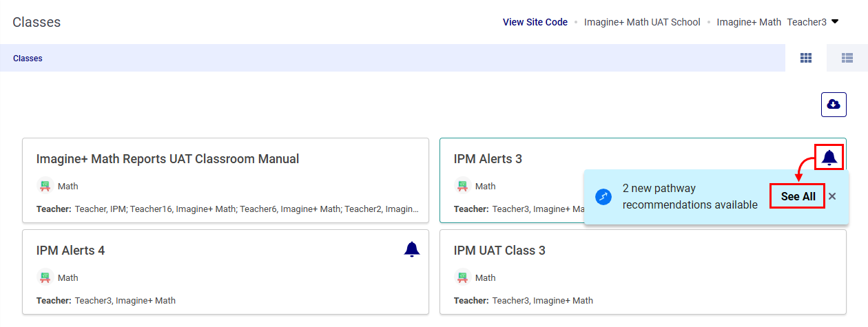Screen dimensions: 868x327
Task: Download classes with cloud download icon
Action: coord(834,105)
